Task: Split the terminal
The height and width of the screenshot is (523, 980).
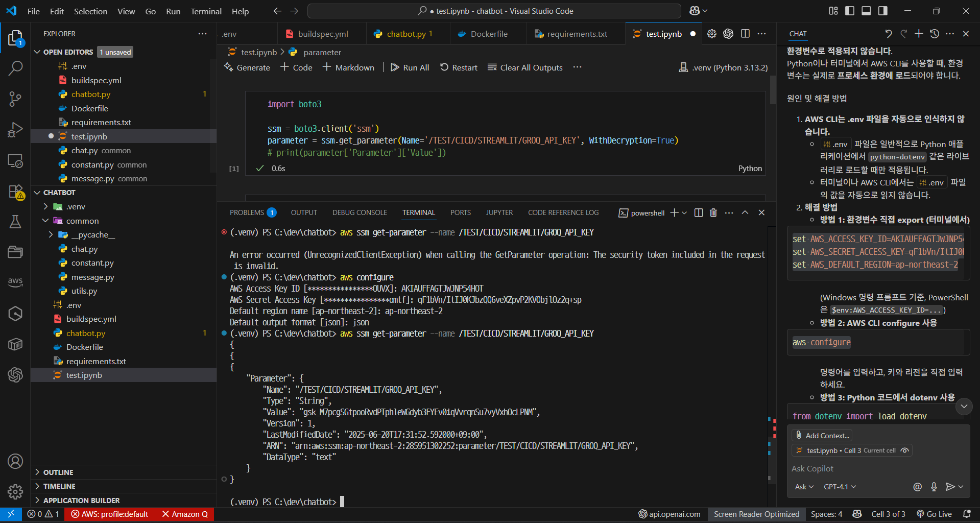Action: click(699, 212)
